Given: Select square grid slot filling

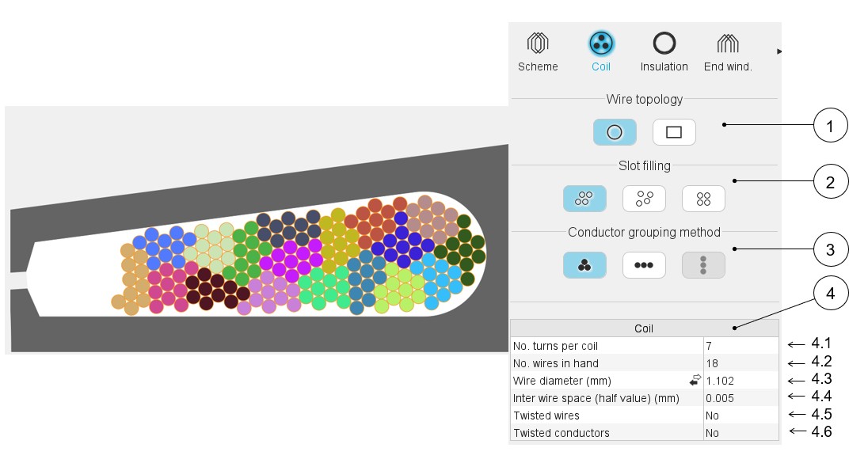Looking at the screenshot, I should click(703, 199).
